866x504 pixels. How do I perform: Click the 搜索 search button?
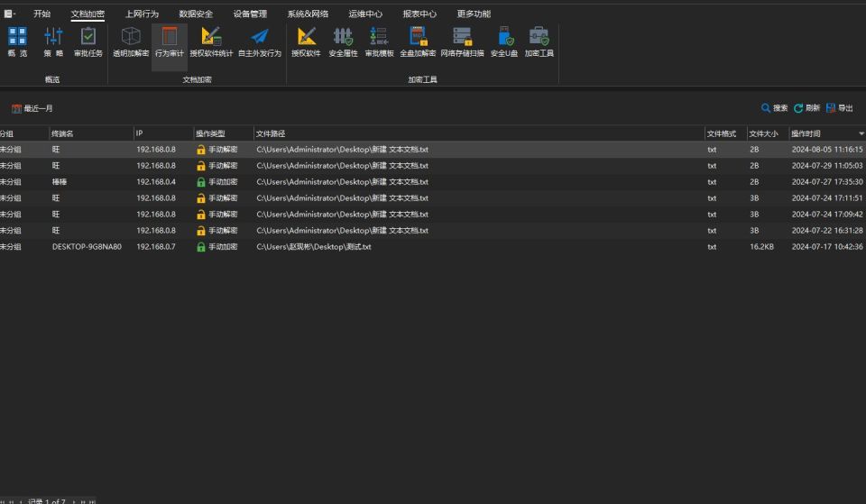click(x=774, y=108)
